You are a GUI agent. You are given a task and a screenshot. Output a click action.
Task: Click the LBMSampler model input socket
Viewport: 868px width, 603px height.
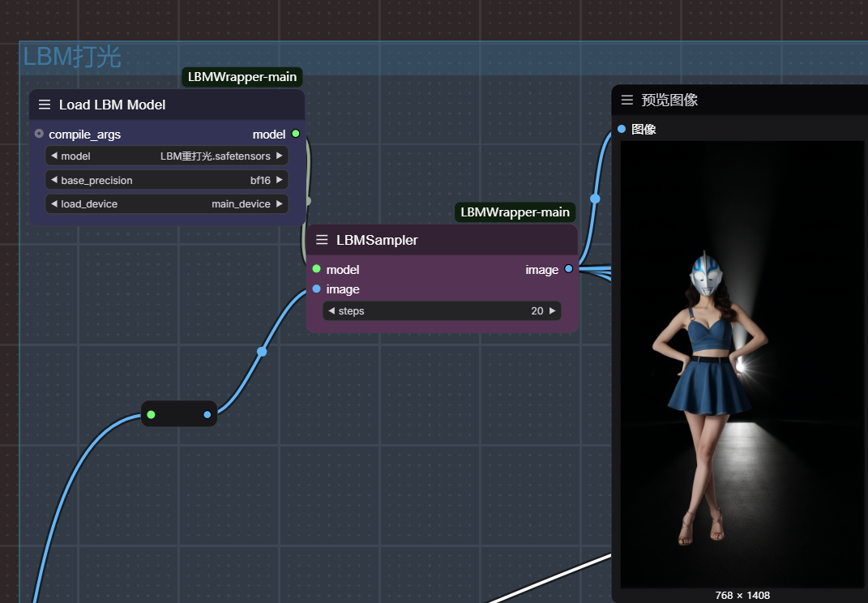point(316,268)
